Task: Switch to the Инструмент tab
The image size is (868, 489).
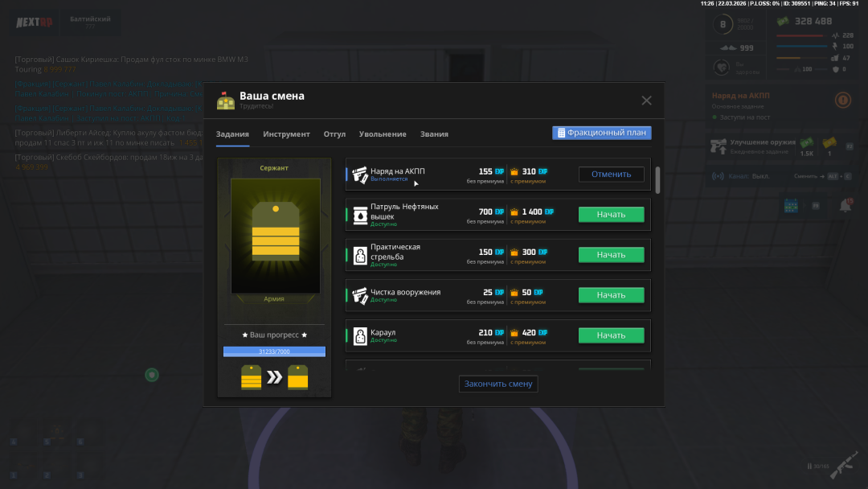Action: 286,134
